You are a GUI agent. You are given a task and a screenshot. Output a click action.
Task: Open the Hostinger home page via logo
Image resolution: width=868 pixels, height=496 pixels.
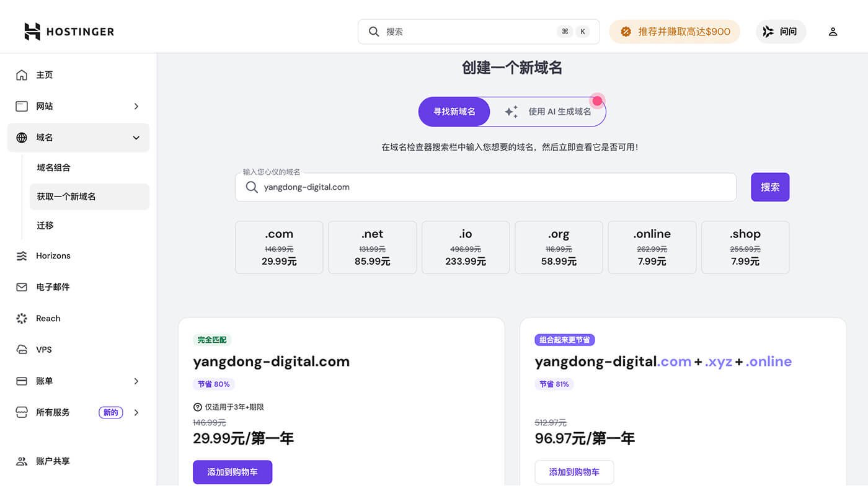coord(68,31)
